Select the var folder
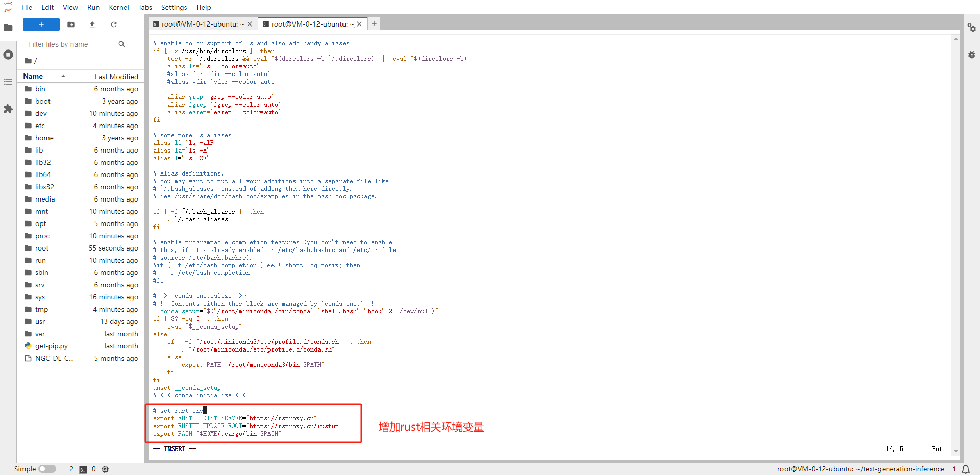 (81, 334)
